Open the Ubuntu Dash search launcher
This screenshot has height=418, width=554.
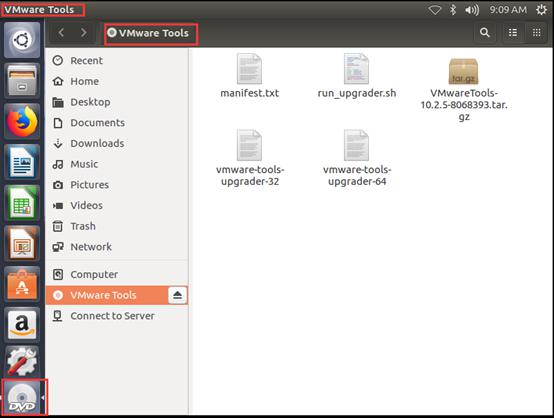click(22, 40)
